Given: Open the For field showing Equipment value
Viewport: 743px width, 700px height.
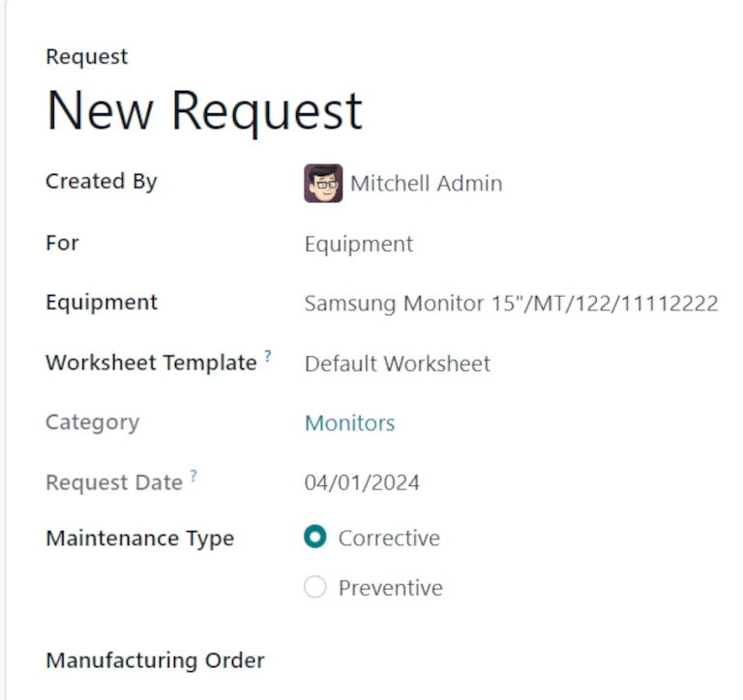Looking at the screenshot, I should click(x=359, y=244).
